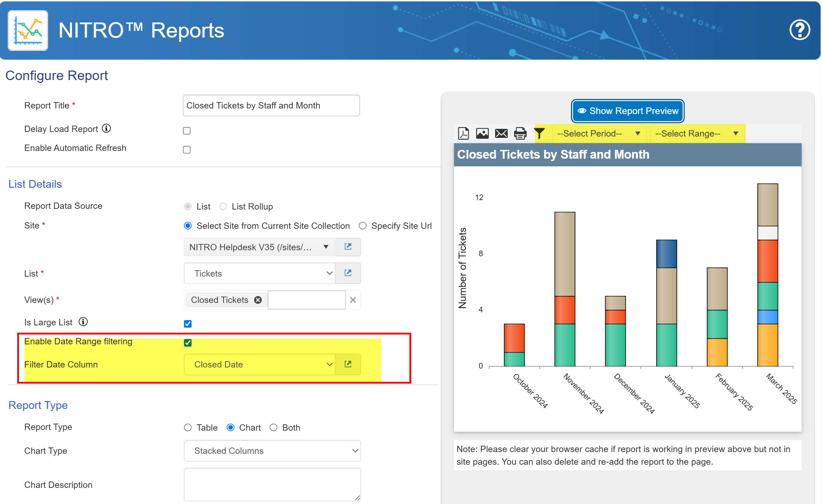The image size is (822, 504).
Task: Remove the Closed Tickets view tag
Action: tap(258, 300)
